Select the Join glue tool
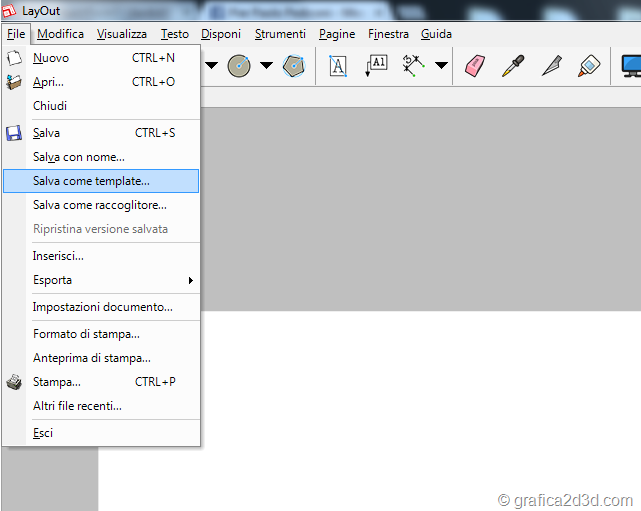Screen dimensions: 641x511 (x=589, y=66)
